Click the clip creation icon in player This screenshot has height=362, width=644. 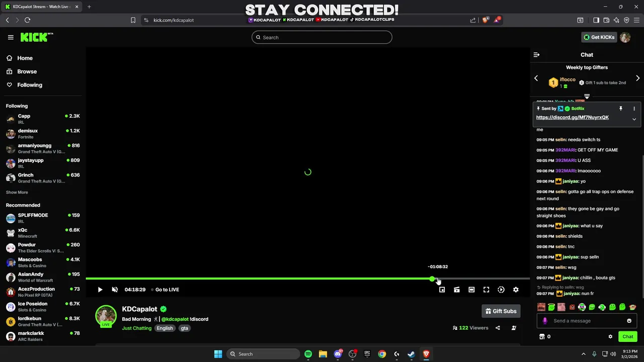(457, 290)
